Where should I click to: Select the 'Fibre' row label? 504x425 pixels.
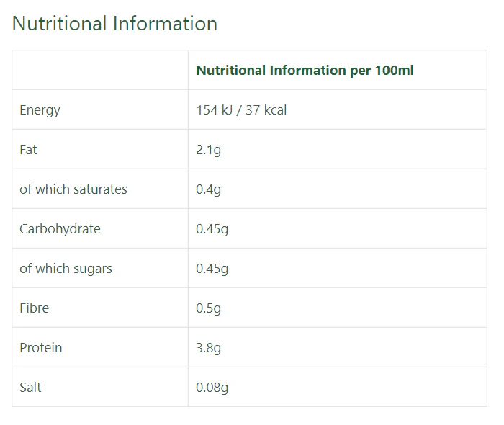(34, 308)
